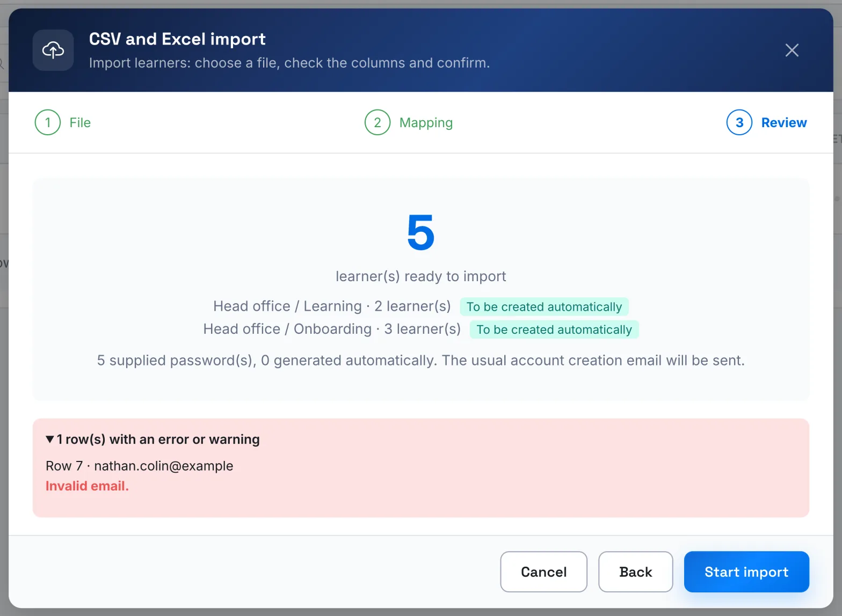Select step 3 Review

click(766, 122)
